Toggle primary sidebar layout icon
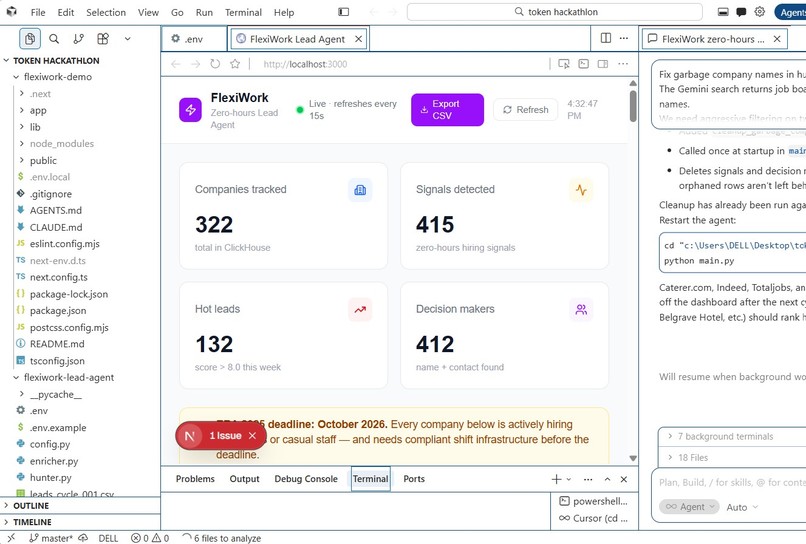 343,12
